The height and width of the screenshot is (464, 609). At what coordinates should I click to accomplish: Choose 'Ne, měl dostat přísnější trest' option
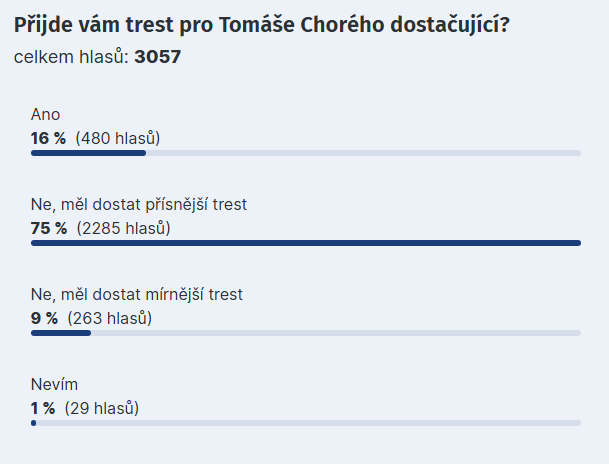tap(139, 205)
